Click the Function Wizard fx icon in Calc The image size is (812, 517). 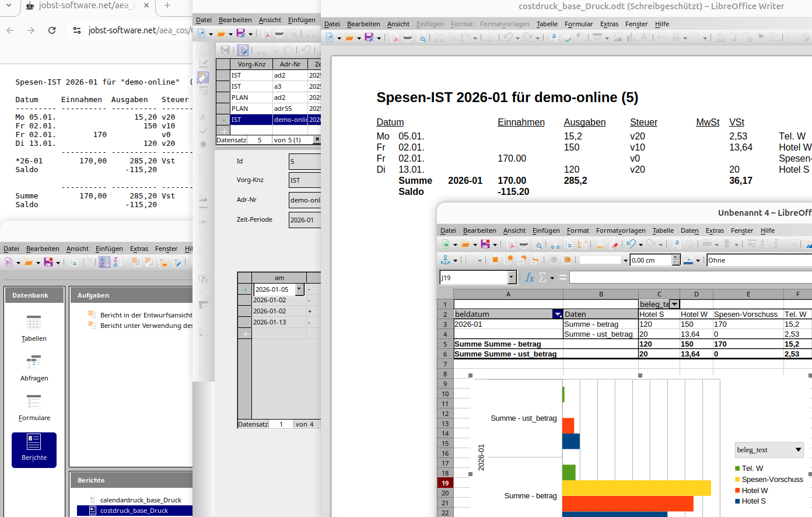click(x=529, y=278)
